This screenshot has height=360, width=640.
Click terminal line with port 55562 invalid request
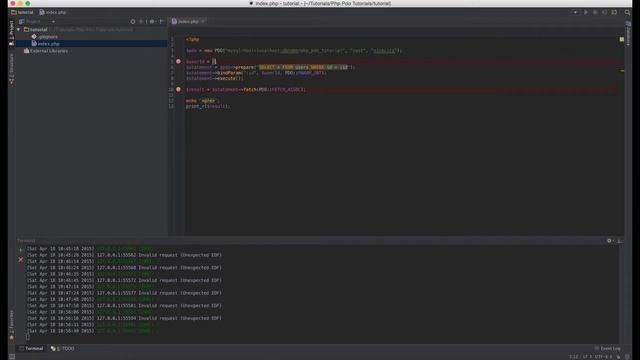124,255
